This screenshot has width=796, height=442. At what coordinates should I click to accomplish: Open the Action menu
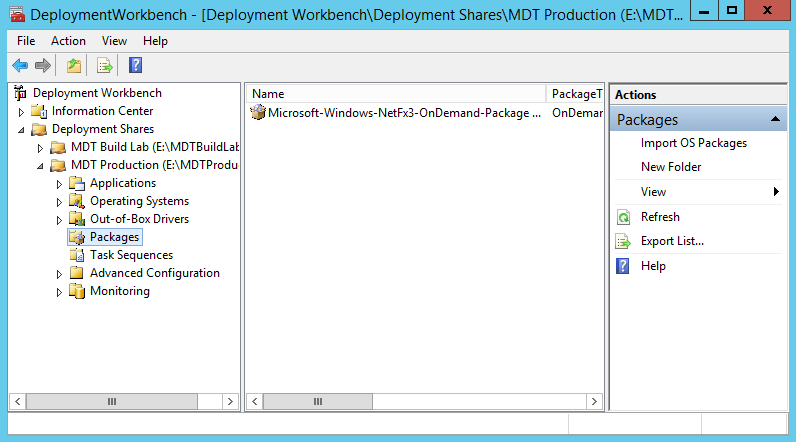pos(68,41)
